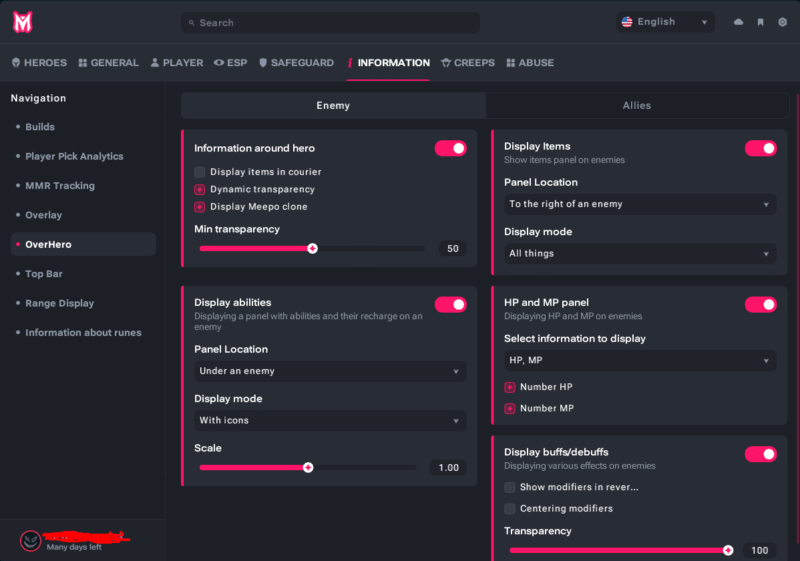Open the Under an enemy dropdown

pos(330,371)
